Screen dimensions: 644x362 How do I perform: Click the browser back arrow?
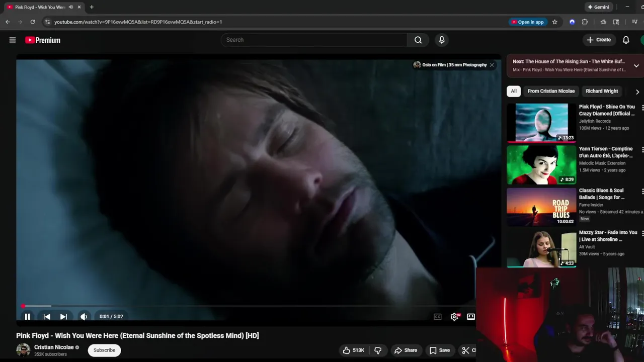click(x=8, y=22)
